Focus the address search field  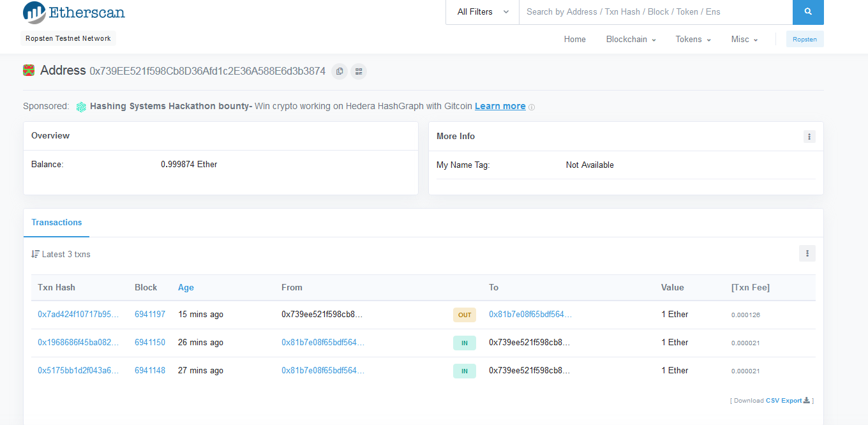pos(655,11)
